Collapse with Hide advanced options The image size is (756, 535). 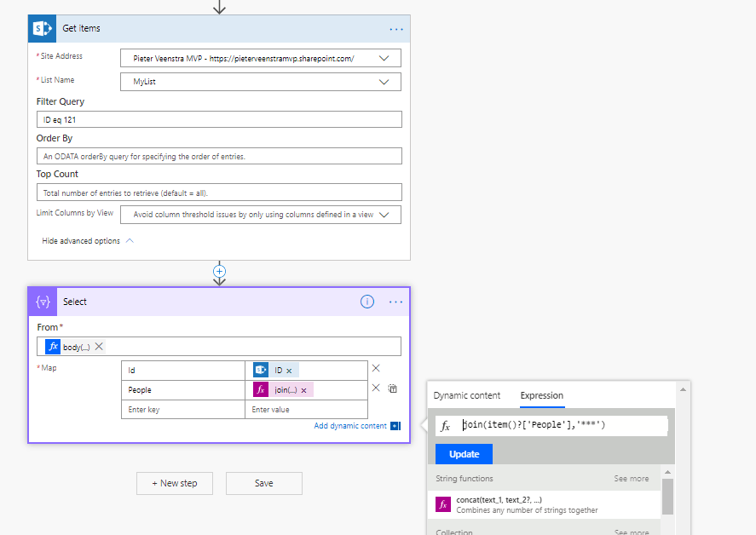87,240
